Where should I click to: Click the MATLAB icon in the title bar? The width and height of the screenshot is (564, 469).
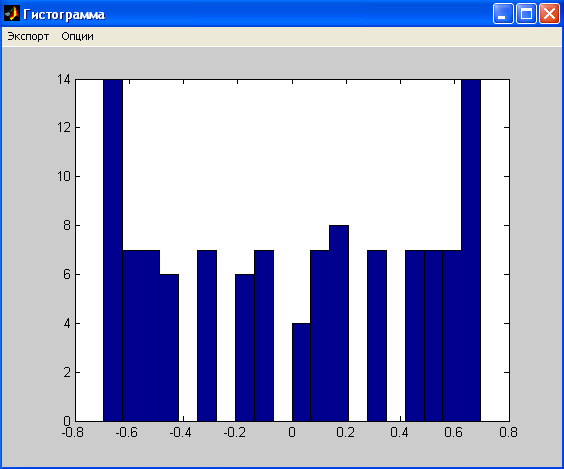pos(12,14)
